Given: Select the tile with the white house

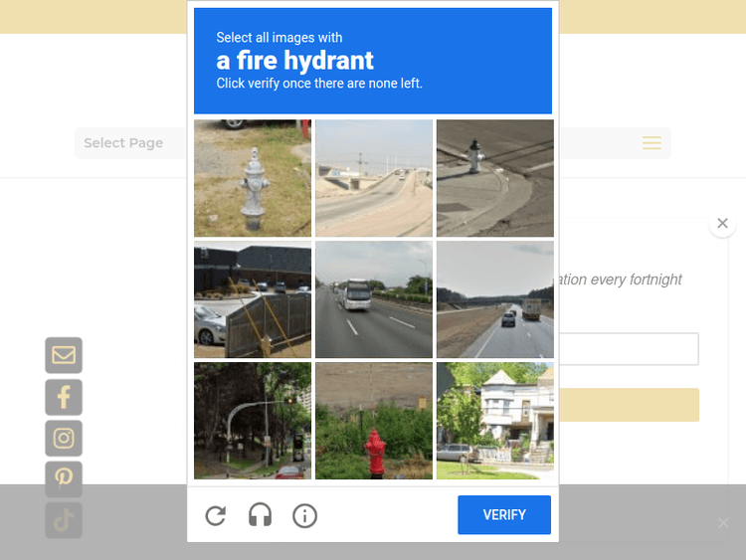Looking at the screenshot, I should point(495,421).
